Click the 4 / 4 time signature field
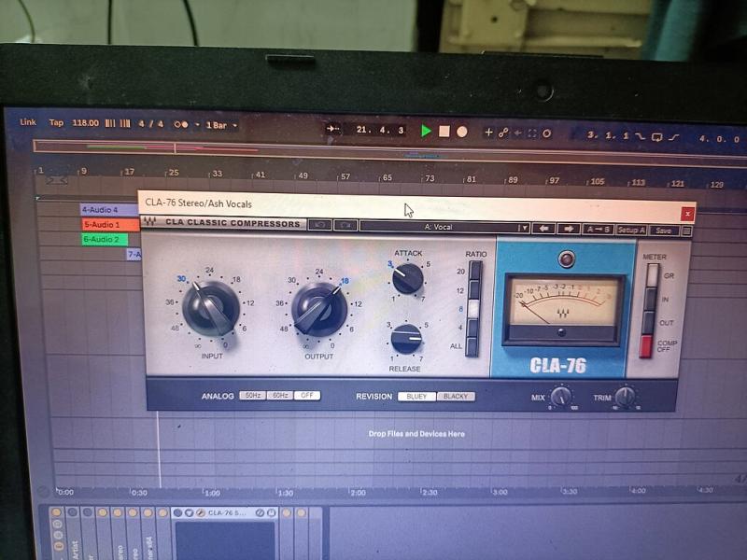The height and width of the screenshot is (560, 747). [151, 124]
